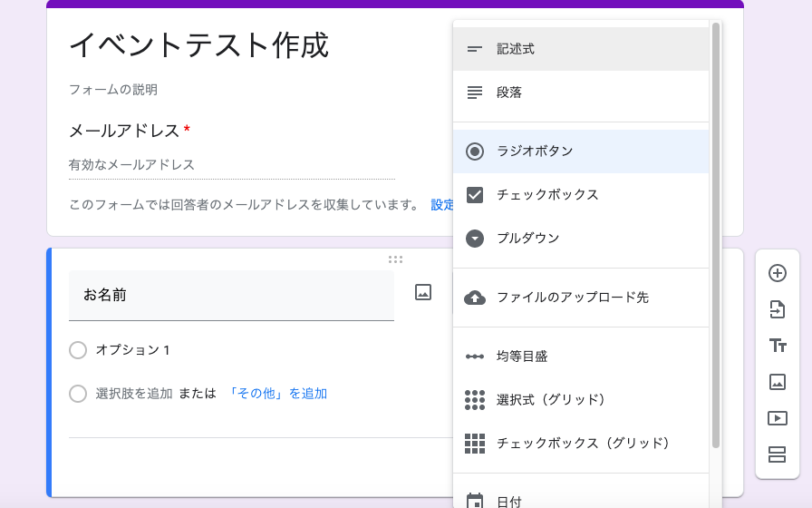812x508 pixels.
Task: Click the お名前 question title field
Action: coord(231,296)
